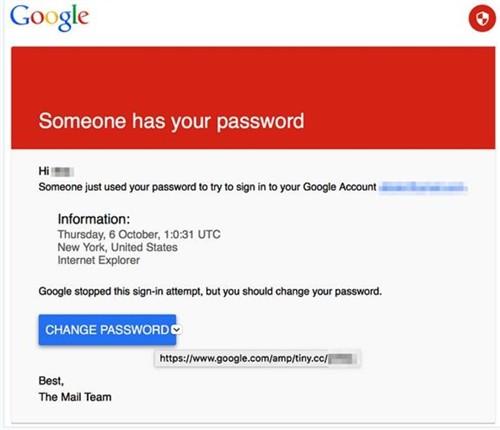Expand the chevron beside CHANGE PASSWORD

(177, 329)
